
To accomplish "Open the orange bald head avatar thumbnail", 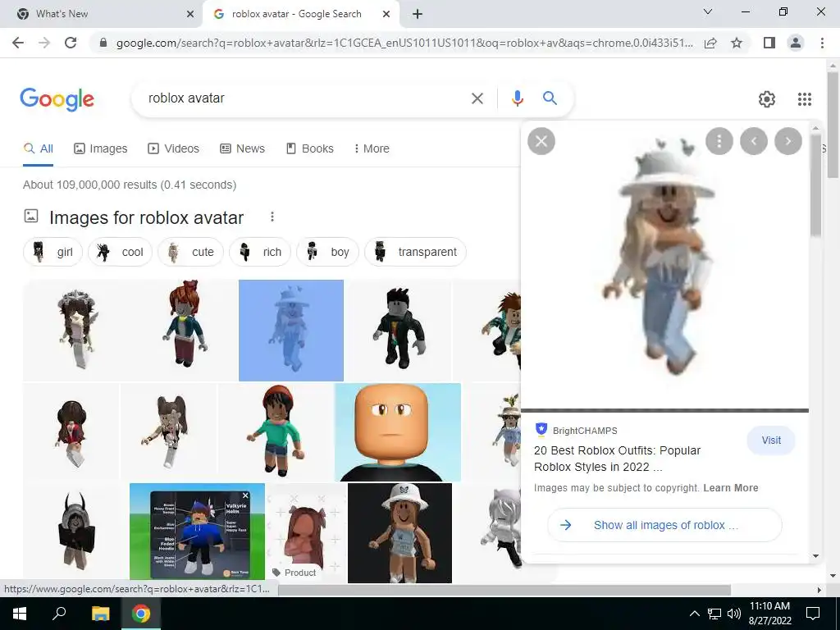I will pos(398,432).
